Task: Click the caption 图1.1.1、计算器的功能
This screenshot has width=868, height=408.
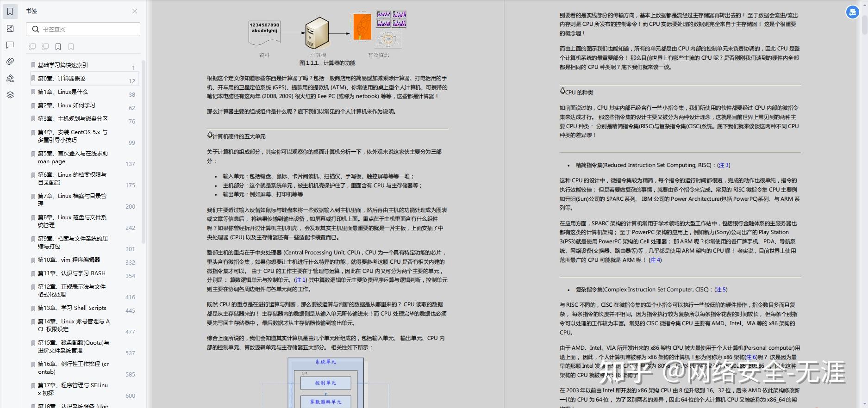Action: point(327,63)
